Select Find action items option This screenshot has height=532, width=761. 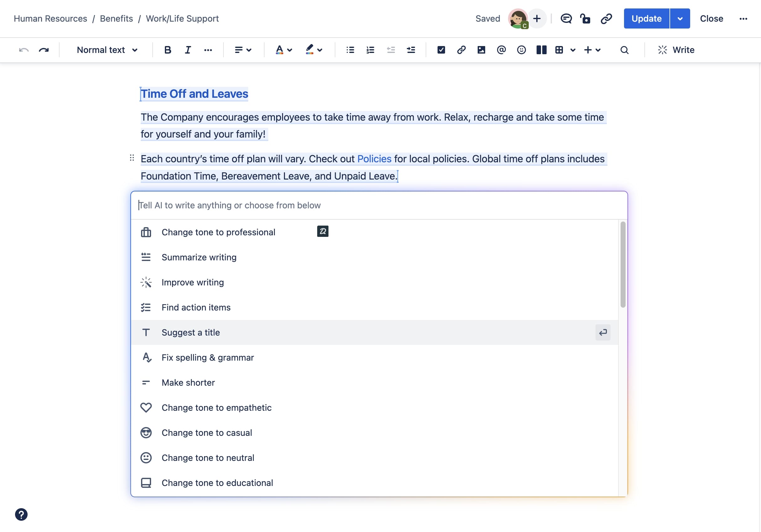[x=375, y=307]
